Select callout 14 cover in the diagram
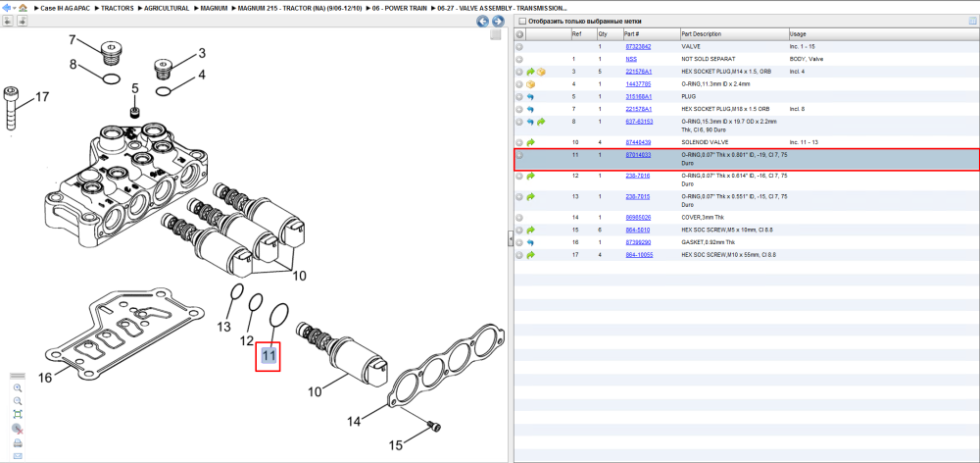 [x=354, y=422]
